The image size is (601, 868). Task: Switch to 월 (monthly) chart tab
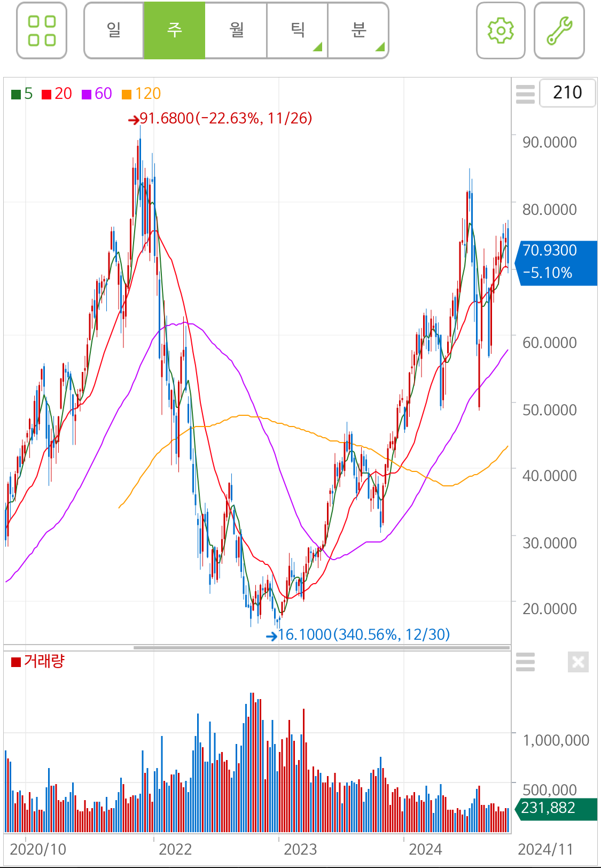click(236, 30)
